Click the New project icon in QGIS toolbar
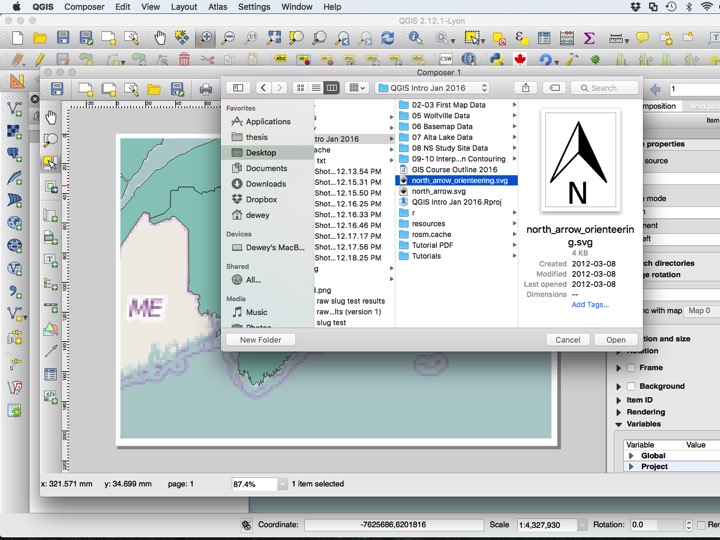This screenshot has height=540, width=720. point(17,38)
